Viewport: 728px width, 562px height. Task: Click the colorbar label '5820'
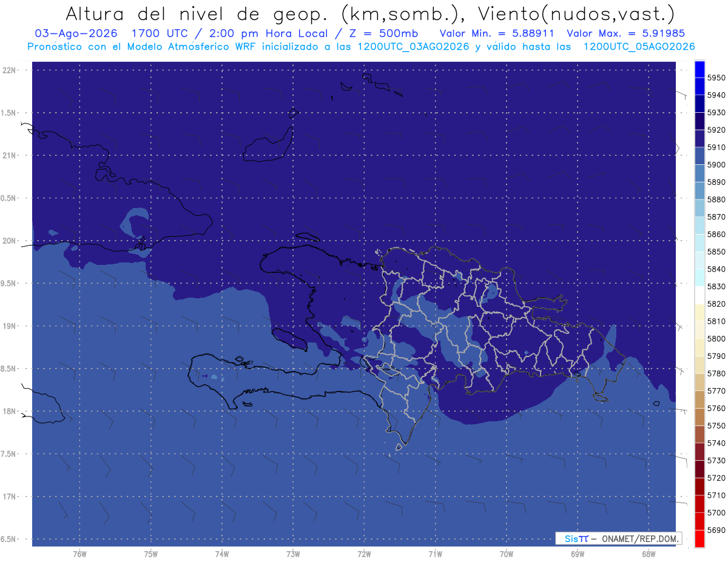tap(716, 304)
